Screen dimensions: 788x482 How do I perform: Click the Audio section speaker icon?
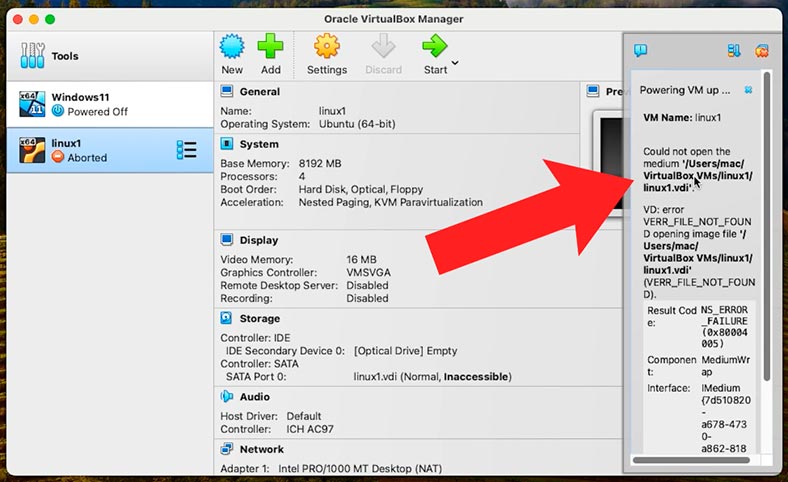tap(227, 396)
